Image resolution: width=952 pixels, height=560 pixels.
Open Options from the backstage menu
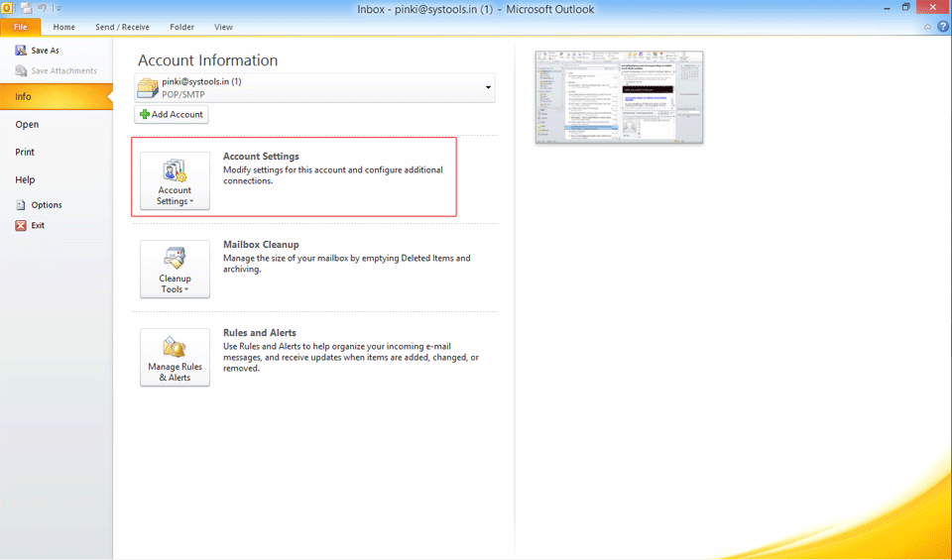pos(47,205)
